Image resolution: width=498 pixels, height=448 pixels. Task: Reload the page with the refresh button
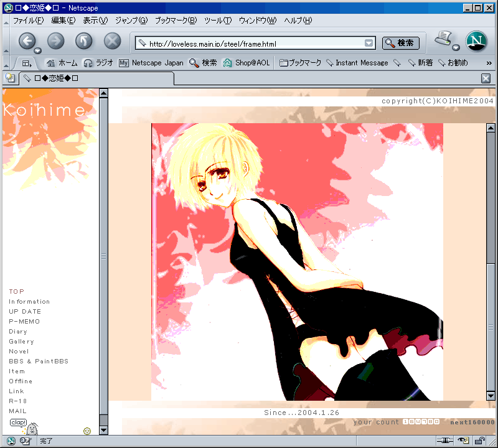click(84, 41)
